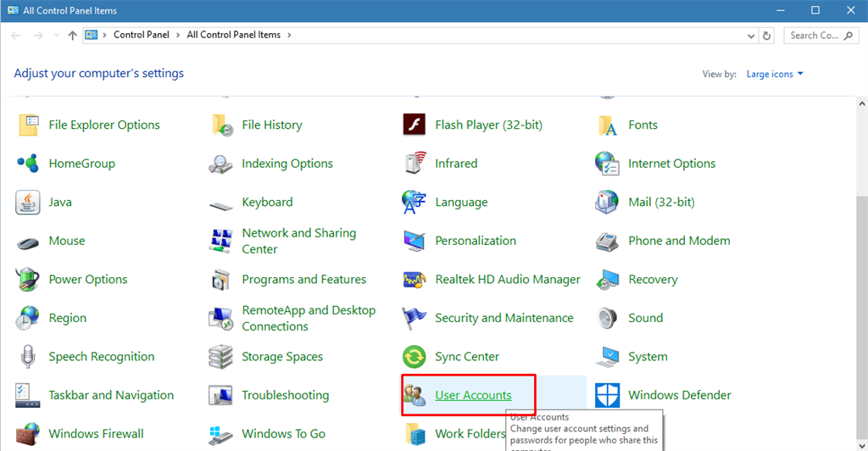Click the Speech Recognition microphone icon
868x451 pixels.
pos(28,357)
